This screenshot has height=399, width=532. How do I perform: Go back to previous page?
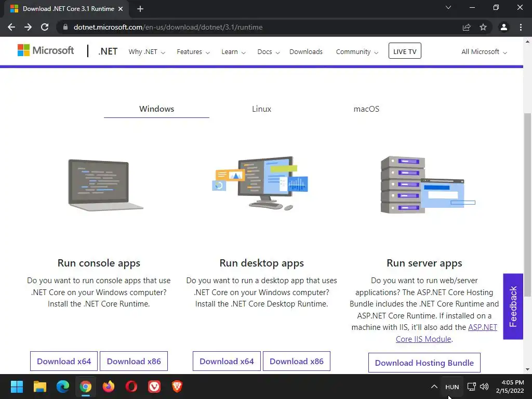pos(11,27)
